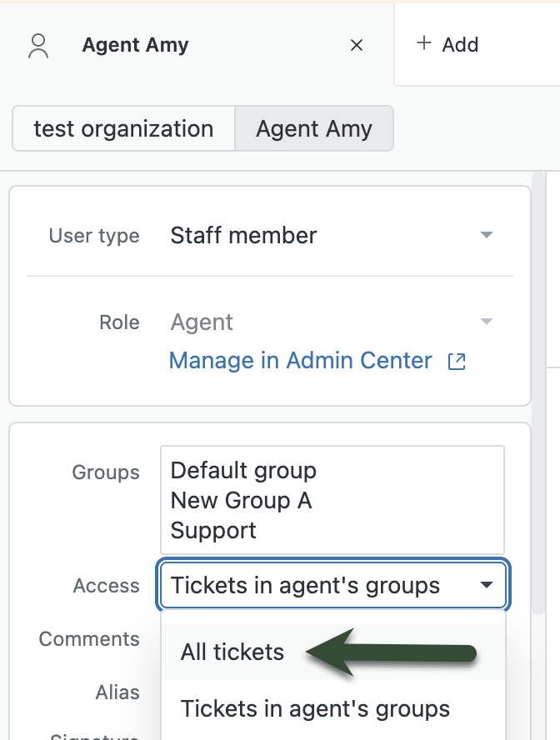Click the plus icon to add a tab
Screen dimensions: 560x740
coord(424,43)
